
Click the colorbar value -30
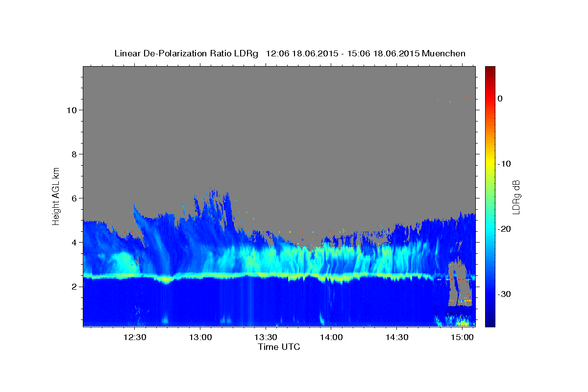coord(504,294)
